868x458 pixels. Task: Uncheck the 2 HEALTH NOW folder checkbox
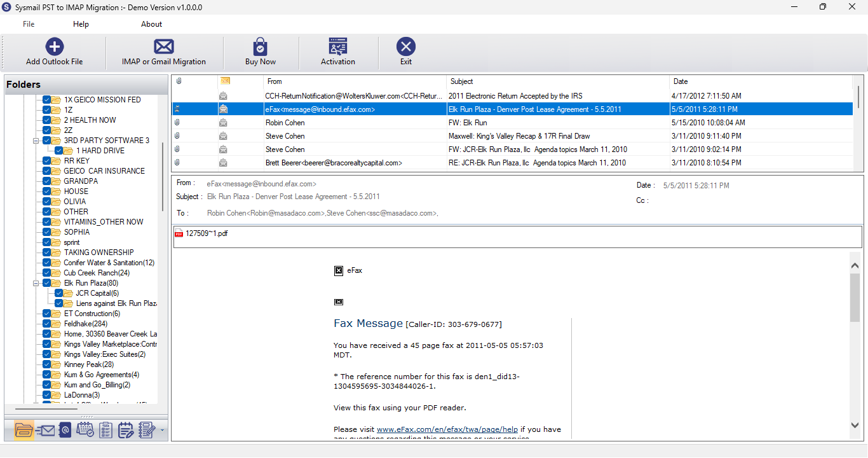click(x=47, y=120)
